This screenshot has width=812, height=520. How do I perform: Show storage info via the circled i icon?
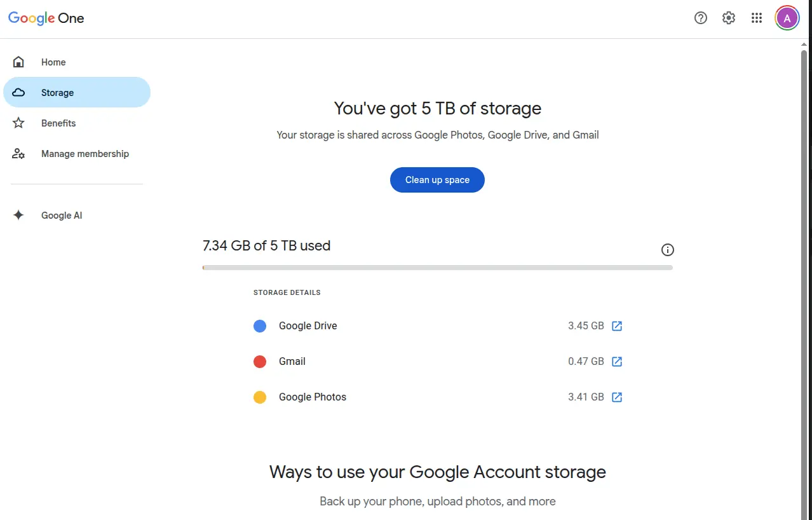667,250
